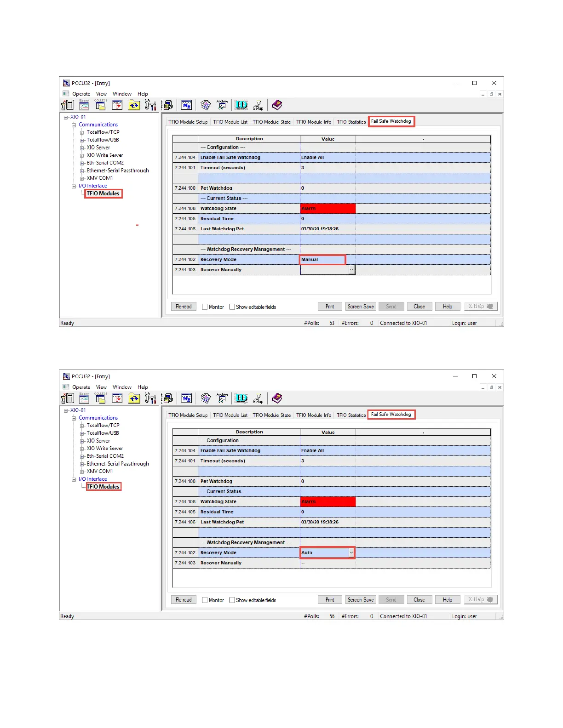Click the ID icon in the upper window toolbar
Image resolution: width=563 pixels, height=728 pixels.
(x=241, y=105)
